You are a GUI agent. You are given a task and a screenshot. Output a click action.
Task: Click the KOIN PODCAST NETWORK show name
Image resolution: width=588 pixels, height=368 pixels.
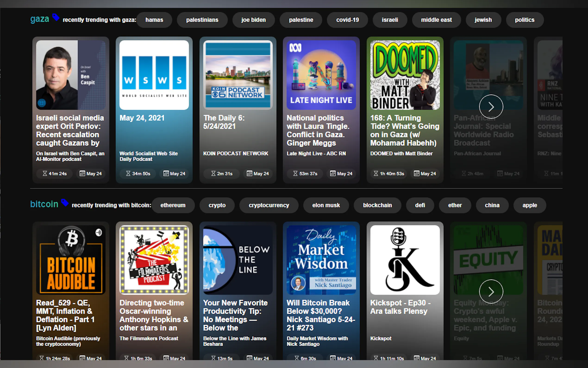(x=235, y=154)
